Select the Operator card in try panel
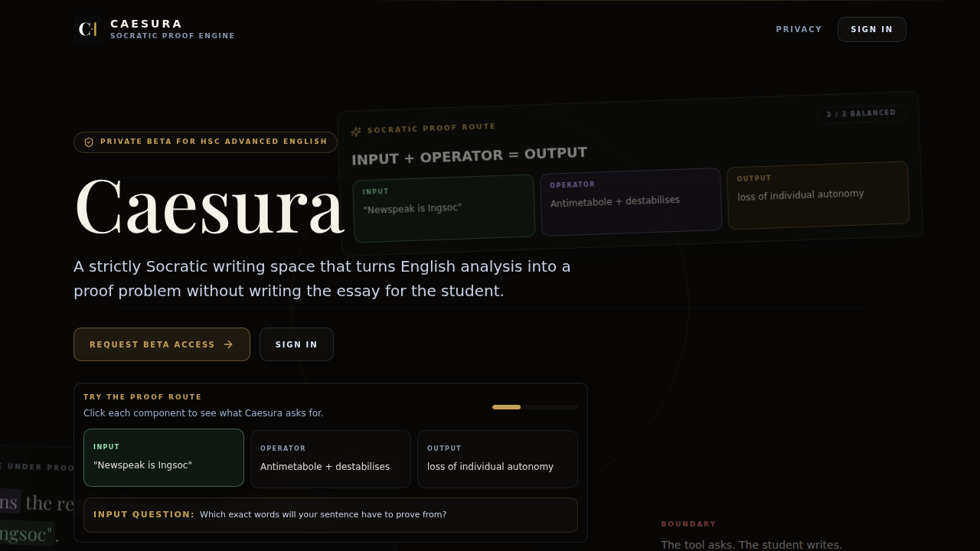 [x=331, y=459]
